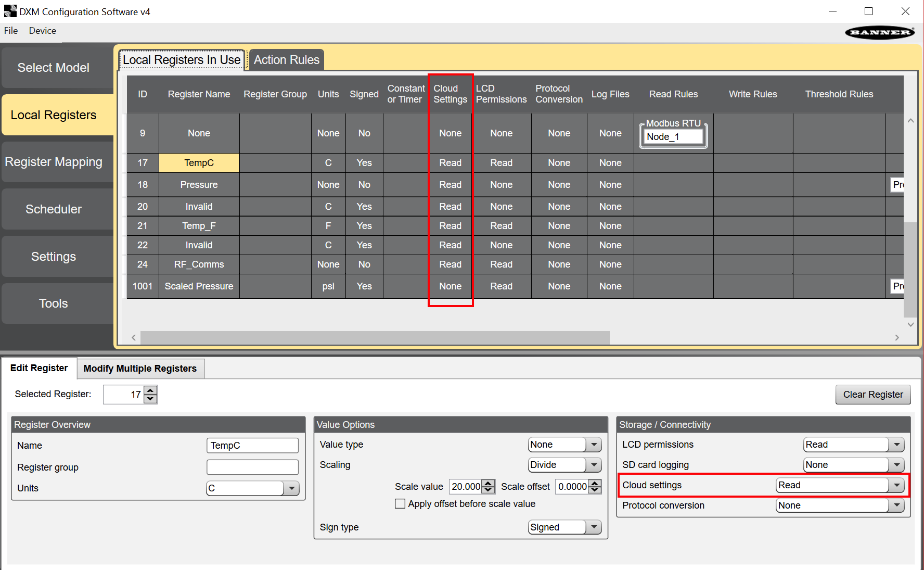The height and width of the screenshot is (570, 924).
Task: Select Modify Multiple Registers tab
Action: click(x=140, y=369)
